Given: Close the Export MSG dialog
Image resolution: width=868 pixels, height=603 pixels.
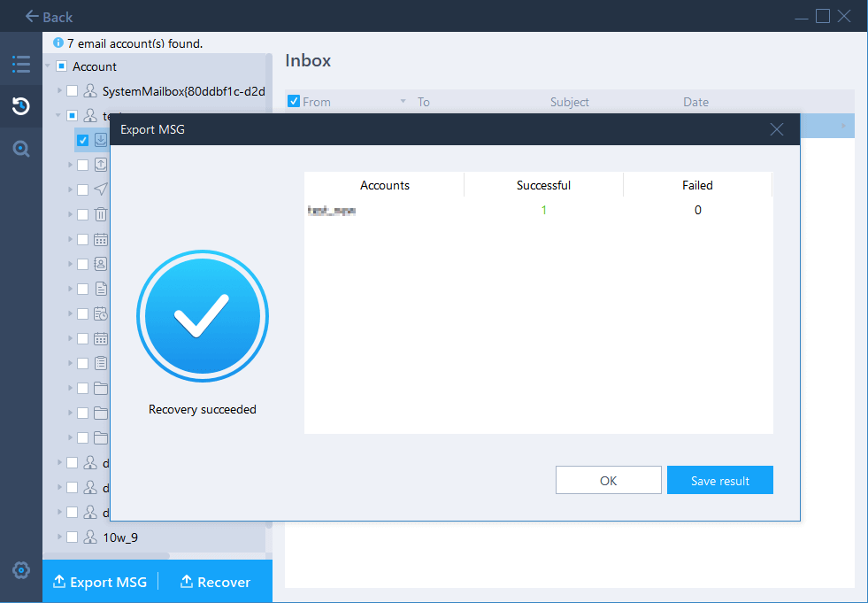Looking at the screenshot, I should [x=776, y=129].
